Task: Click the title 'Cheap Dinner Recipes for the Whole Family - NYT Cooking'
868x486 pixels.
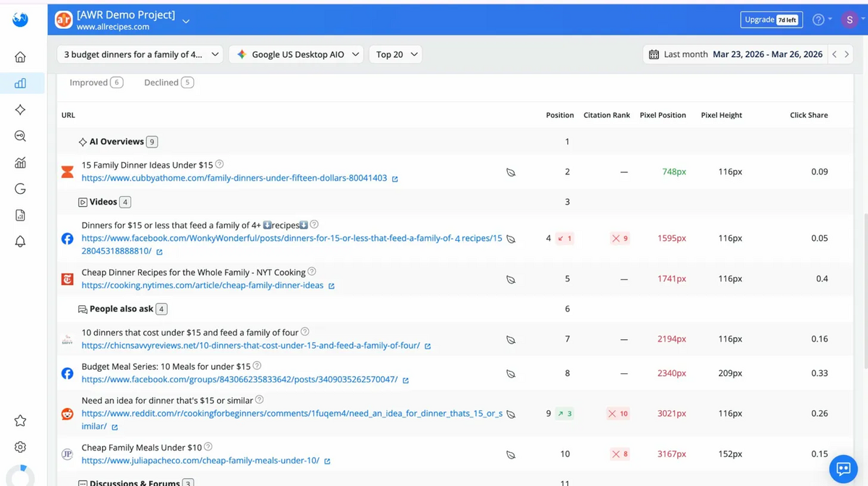Action: (193, 273)
